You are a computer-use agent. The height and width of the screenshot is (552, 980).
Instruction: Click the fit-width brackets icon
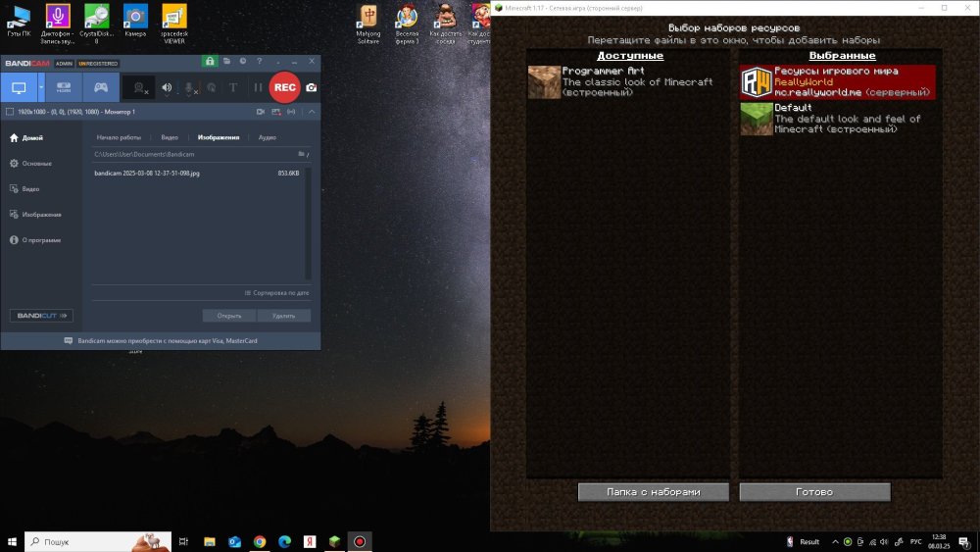[x=291, y=112]
